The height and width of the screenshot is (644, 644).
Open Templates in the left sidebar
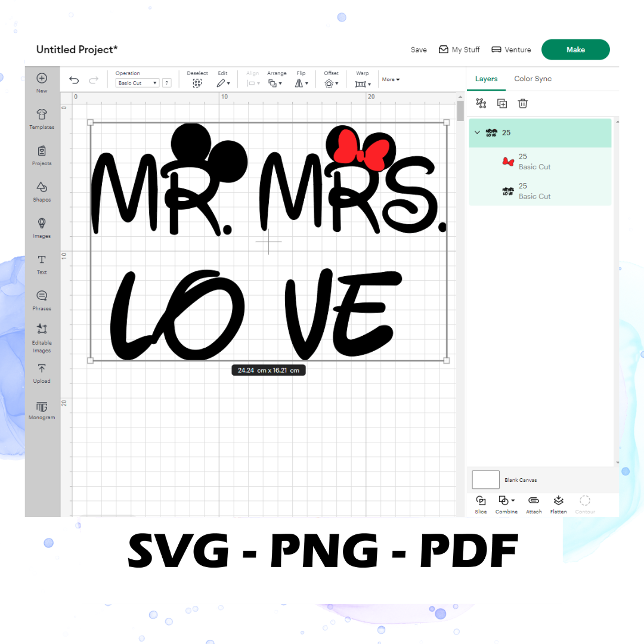coord(42,119)
